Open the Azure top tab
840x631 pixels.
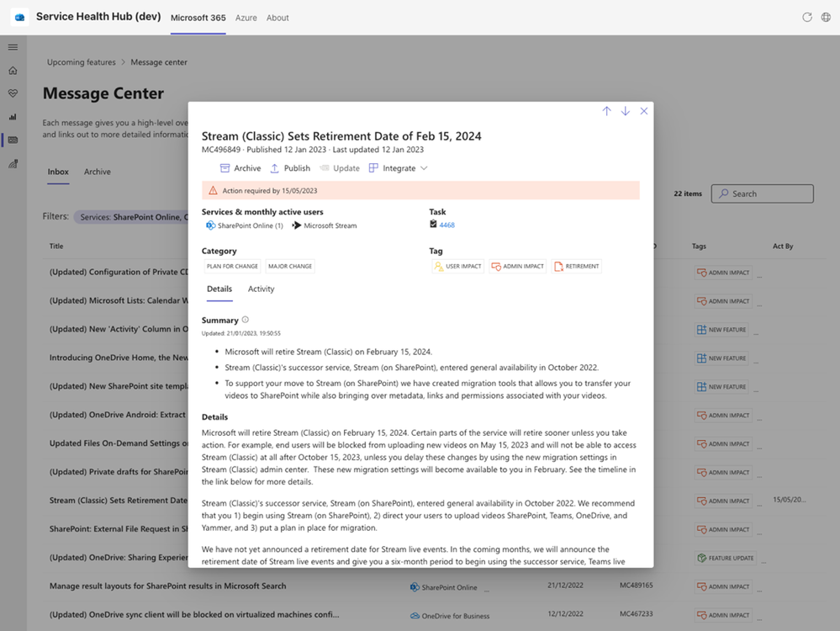(x=246, y=18)
